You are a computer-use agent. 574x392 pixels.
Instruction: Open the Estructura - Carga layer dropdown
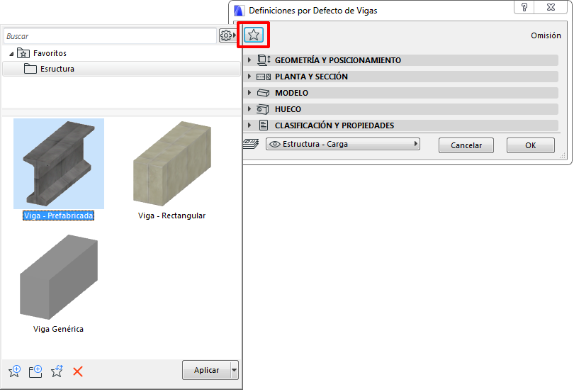pyautogui.click(x=343, y=144)
